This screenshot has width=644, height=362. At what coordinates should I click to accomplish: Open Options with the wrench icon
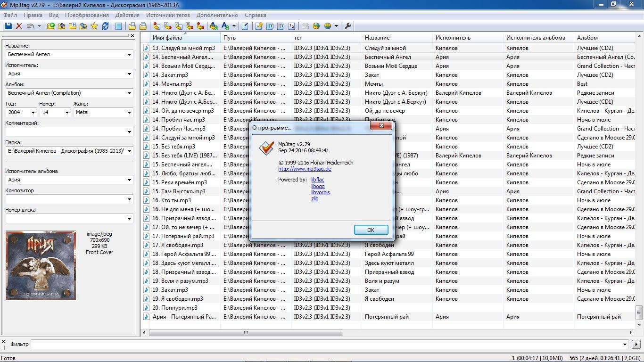tap(348, 26)
